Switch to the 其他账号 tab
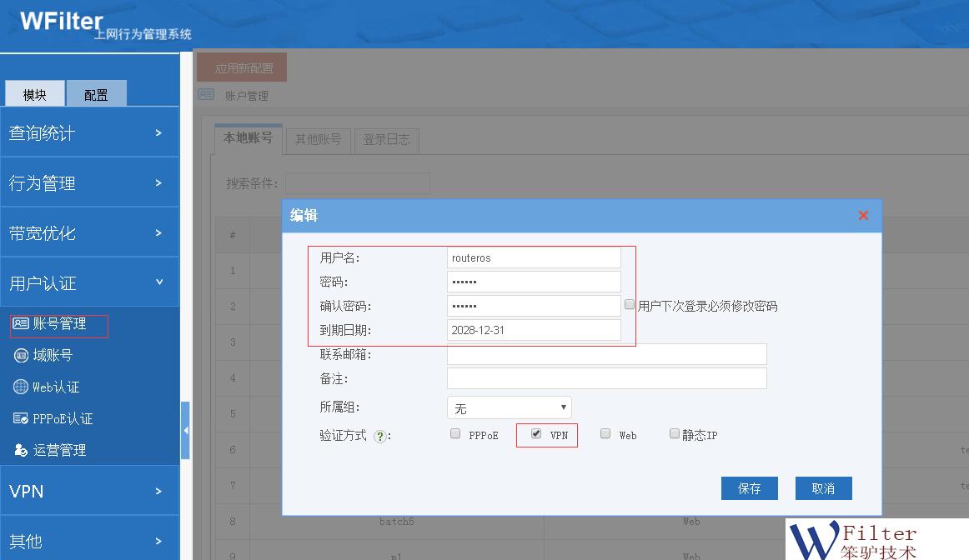The height and width of the screenshot is (560, 969). 318,140
